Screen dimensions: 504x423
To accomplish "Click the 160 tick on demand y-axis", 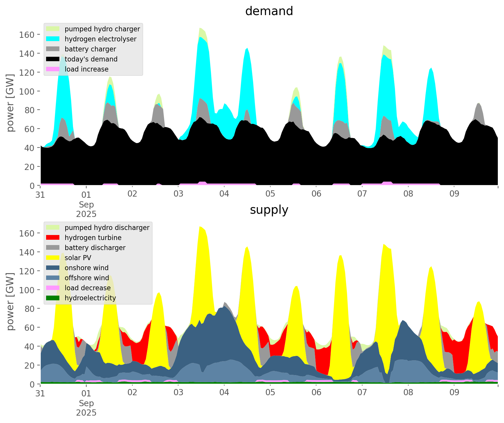I will pos(27,35).
